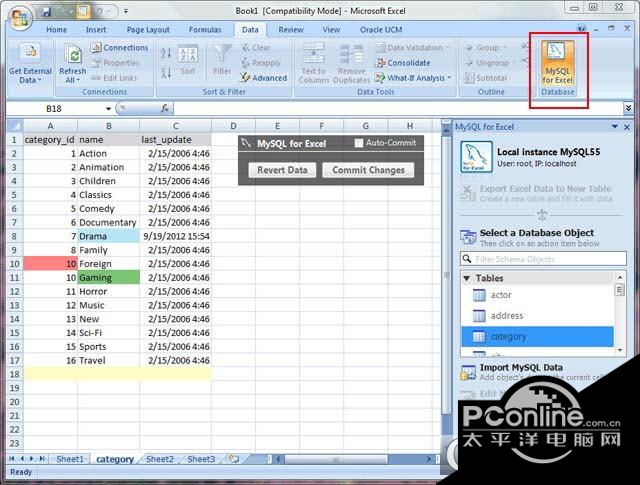Click the Text to Columns icon
Screen dimensions: 640x485
[x=313, y=54]
